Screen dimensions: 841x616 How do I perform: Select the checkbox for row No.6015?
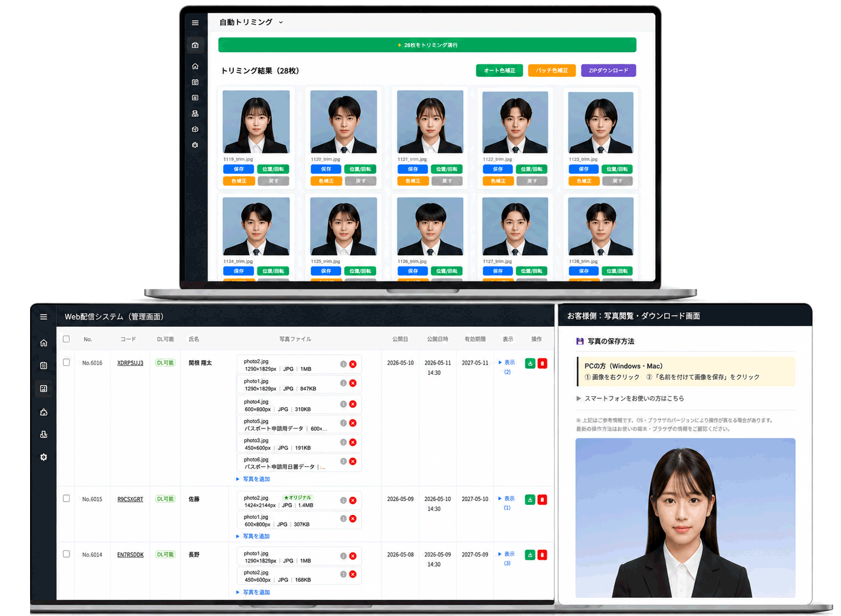pos(66,498)
